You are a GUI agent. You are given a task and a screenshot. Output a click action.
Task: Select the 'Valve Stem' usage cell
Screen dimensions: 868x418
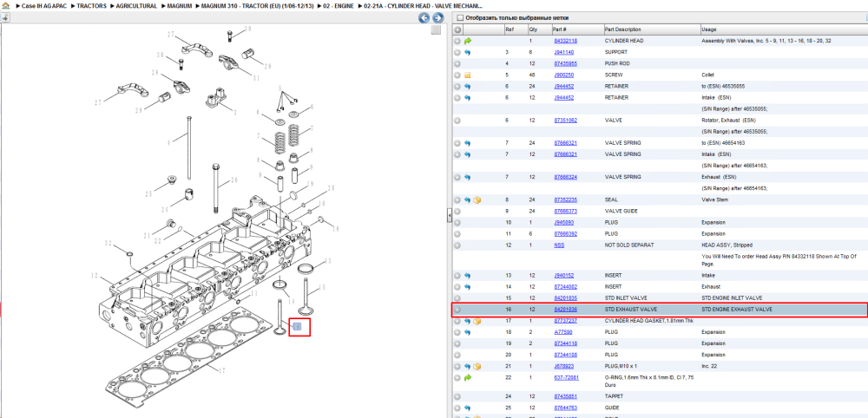(714, 200)
